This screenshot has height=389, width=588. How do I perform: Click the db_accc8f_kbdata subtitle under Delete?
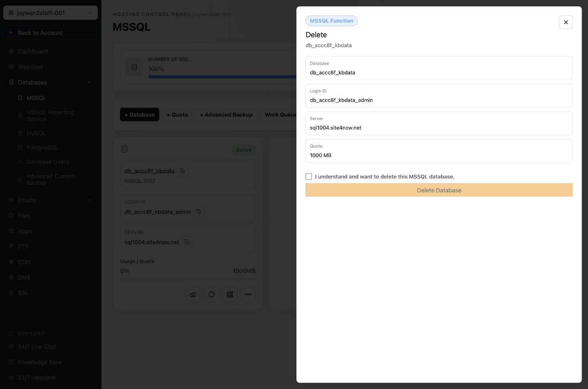coord(328,45)
